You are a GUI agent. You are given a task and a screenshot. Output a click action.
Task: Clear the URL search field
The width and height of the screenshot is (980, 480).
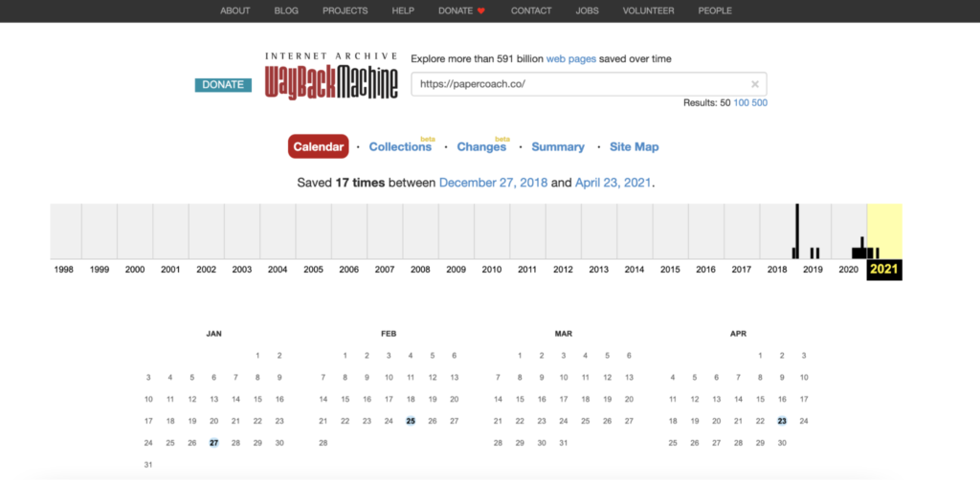754,83
